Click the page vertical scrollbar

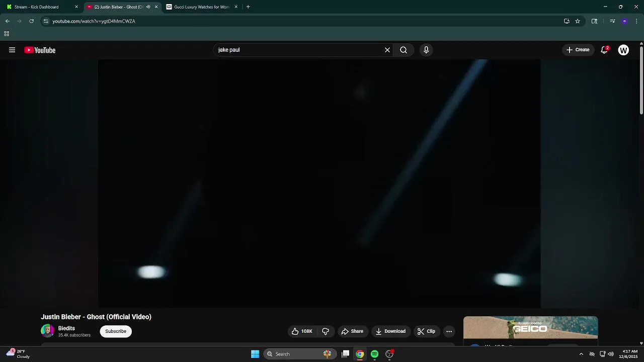(641, 80)
